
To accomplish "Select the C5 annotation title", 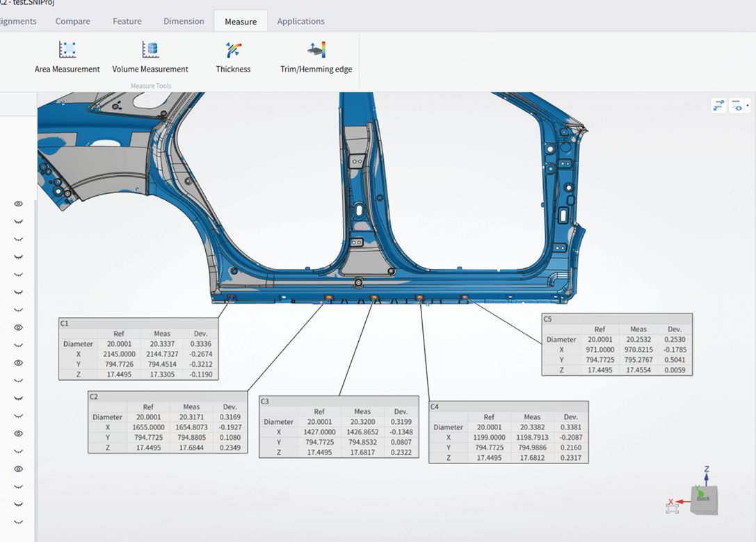I will (x=547, y=319).
